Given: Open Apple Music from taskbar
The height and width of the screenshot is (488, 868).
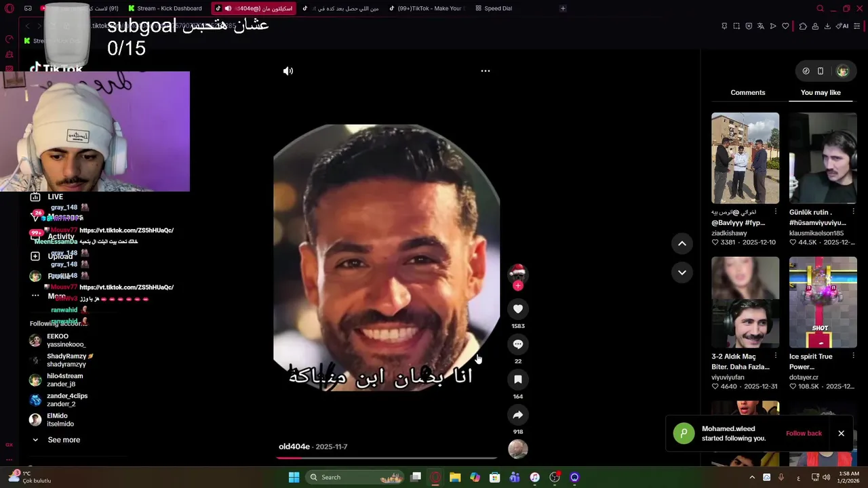Looking at the screenshot, I should pyautogui.click(x=534, y=477).
